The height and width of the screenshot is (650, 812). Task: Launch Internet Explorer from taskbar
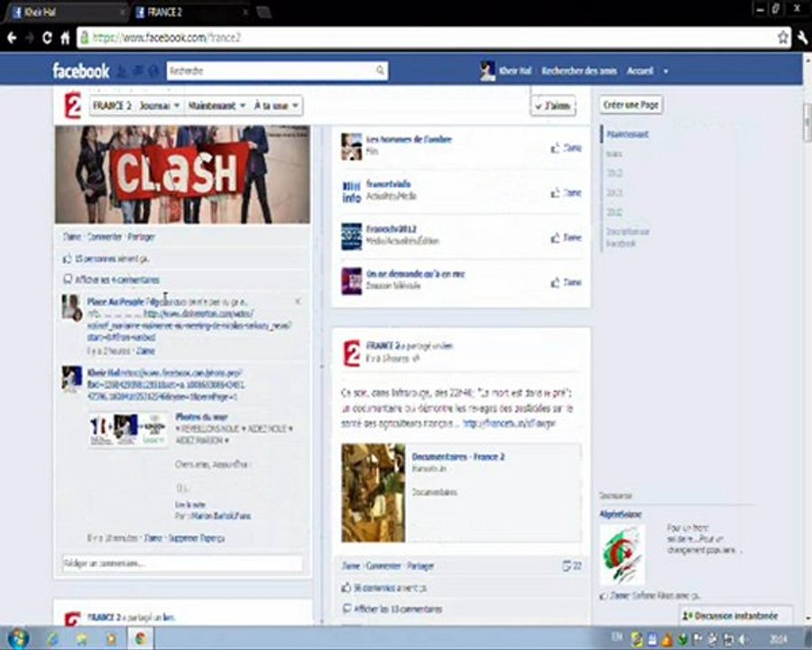tap(53, 638)
